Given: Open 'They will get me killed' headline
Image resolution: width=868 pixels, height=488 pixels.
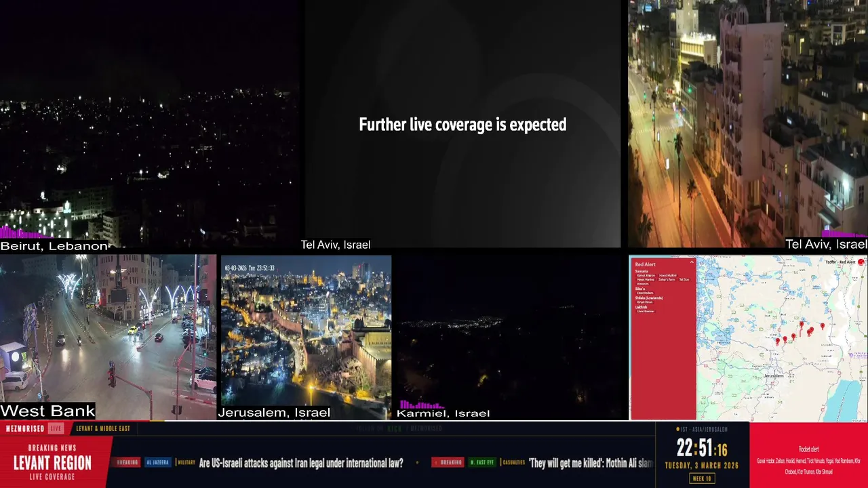Looking at the screenshot, I should 591,463.
